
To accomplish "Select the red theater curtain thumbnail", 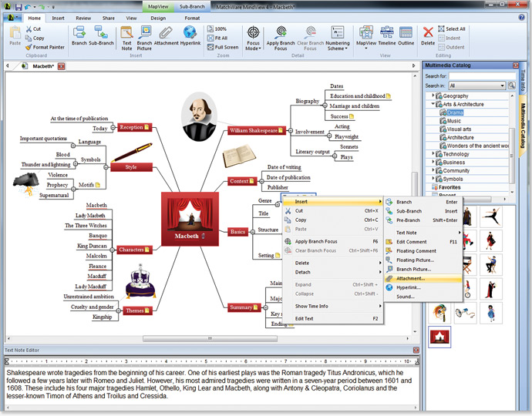I will coord(439,337).
